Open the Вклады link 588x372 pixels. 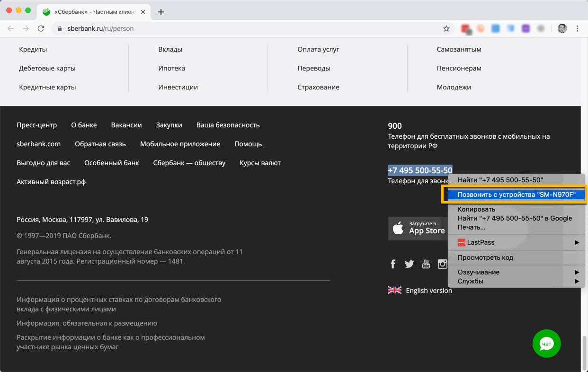click(170, 49)
